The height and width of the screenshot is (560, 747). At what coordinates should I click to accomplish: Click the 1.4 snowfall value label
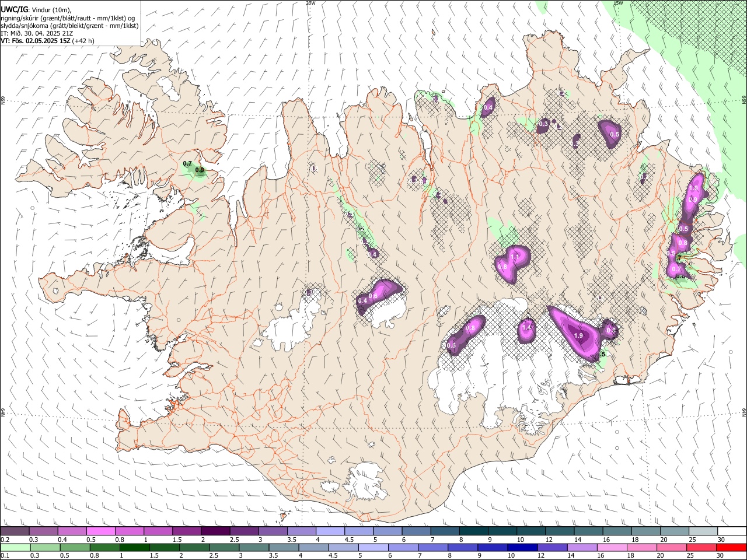tap(527, 328)
